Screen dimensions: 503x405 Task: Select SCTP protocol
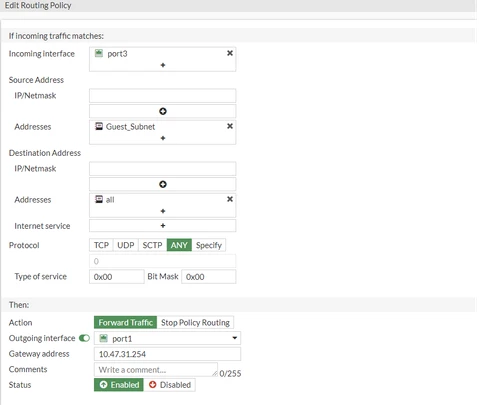coord(152,245)
